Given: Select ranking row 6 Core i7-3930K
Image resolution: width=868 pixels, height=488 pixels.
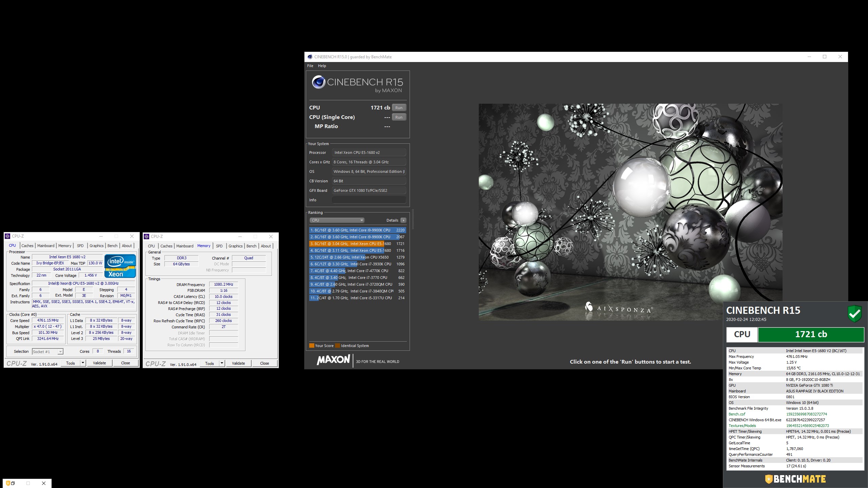Looking at the screenshot, I should click(357, 264).
